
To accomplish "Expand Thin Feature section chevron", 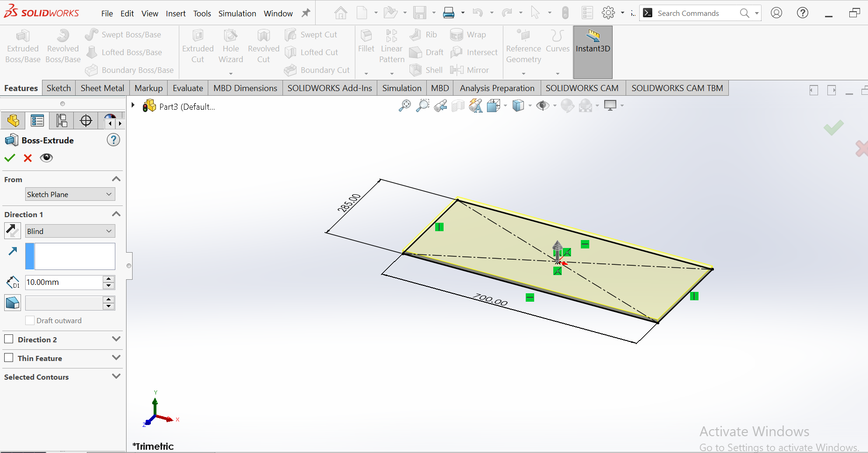I will point(116,358).
